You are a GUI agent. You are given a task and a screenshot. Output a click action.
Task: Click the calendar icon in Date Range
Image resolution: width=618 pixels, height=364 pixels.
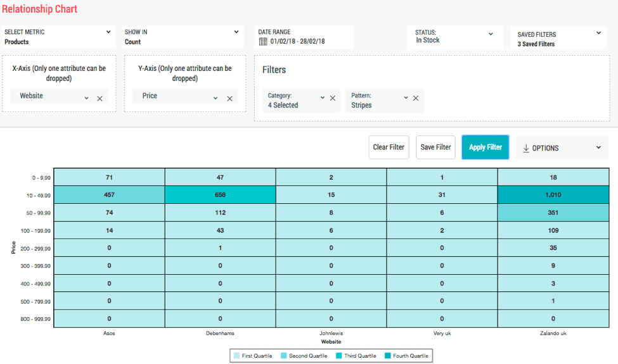click(263, 42)
